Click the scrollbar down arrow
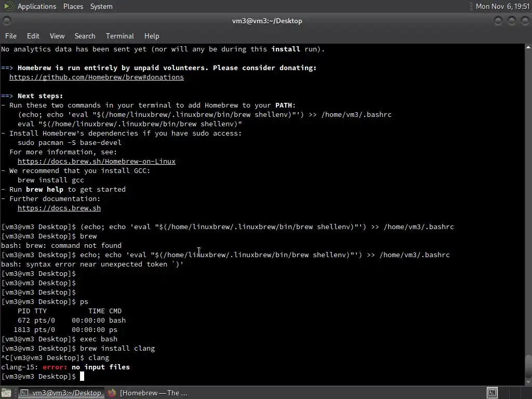Screen dimensions: 532x399 point(528,382)
